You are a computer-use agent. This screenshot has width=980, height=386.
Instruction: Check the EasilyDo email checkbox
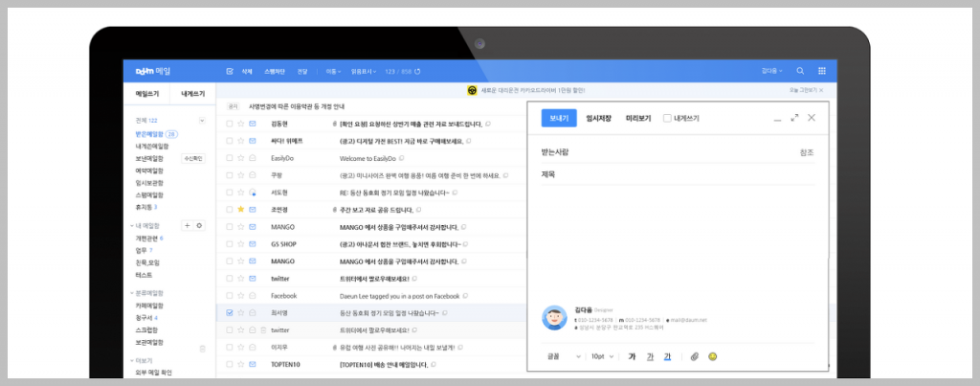coord(230,158)
